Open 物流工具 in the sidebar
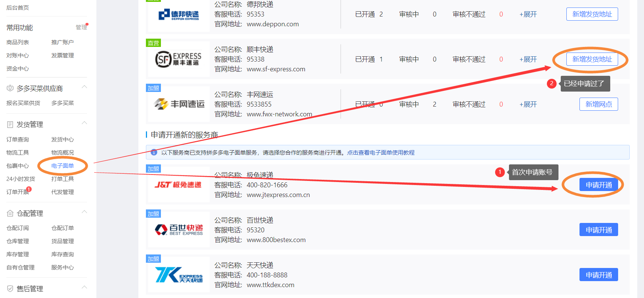Viewport: 644px width, 298px height. tap(18, 153)
